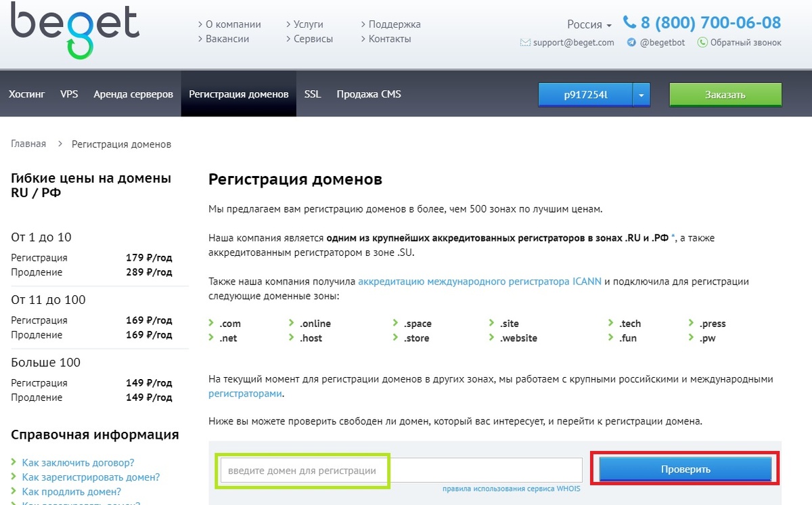The width and height of the screenshot is (812, 505).
Task: Open Как заключить договор? help link
Action: click(78, 463)
